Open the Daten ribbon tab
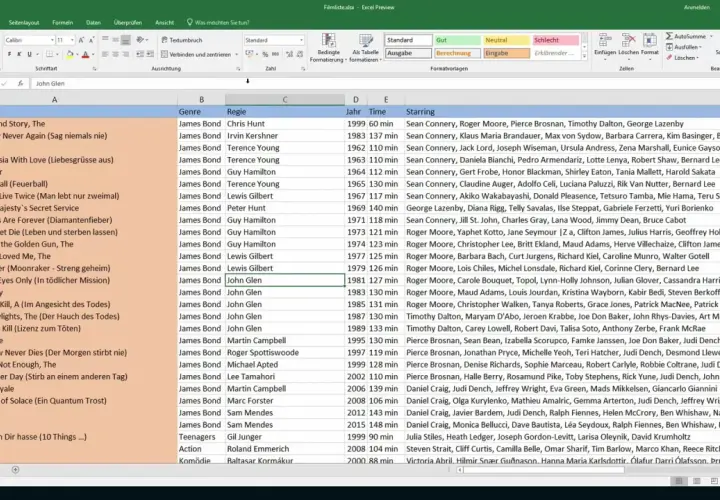This screenshot has height=500, width=720. coord(93,22)
